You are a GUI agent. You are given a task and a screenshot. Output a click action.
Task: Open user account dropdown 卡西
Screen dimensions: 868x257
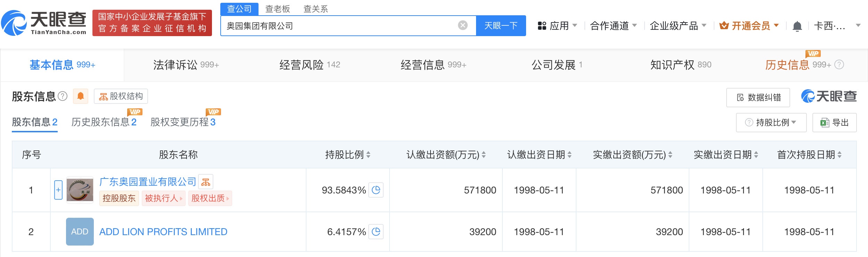click(x=837, y=26)
